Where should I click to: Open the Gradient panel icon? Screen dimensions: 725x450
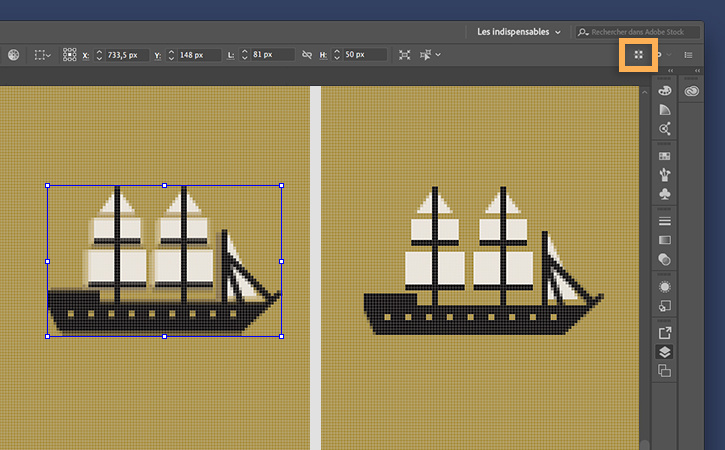[664, 240]
